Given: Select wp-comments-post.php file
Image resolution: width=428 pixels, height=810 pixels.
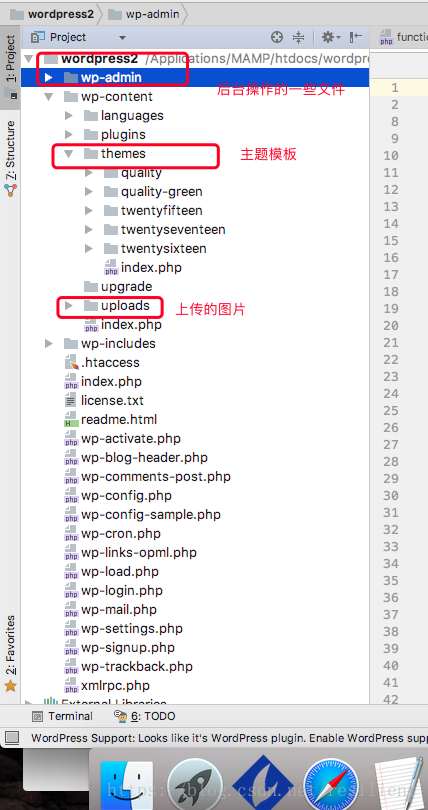Looking at the screenshot, I should pyautogui.click(x=147, y=476).
